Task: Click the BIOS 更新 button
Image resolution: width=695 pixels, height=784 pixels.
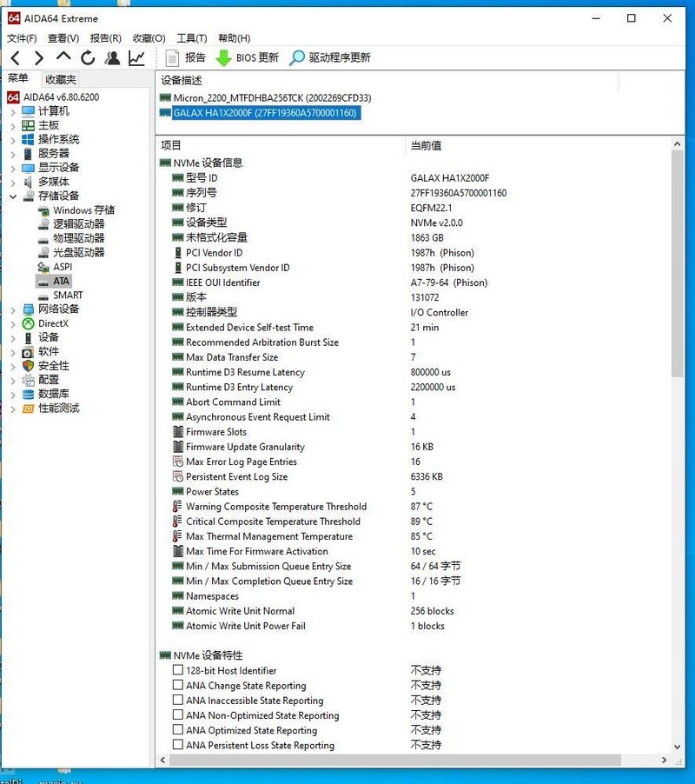Action: coord(248,58)
